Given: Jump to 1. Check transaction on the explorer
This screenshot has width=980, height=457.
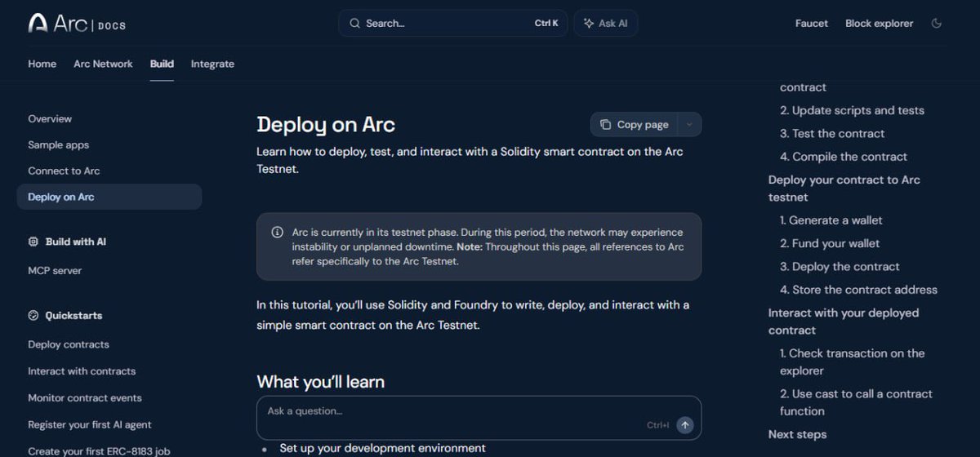Looking at the screenshot, I should click(x=853, y=362).
